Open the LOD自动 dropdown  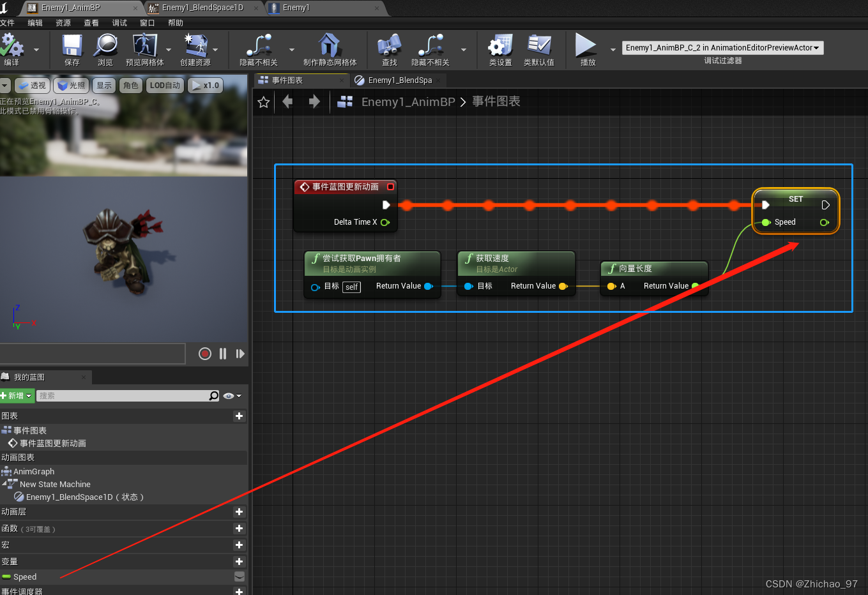[x=165, y=85]
